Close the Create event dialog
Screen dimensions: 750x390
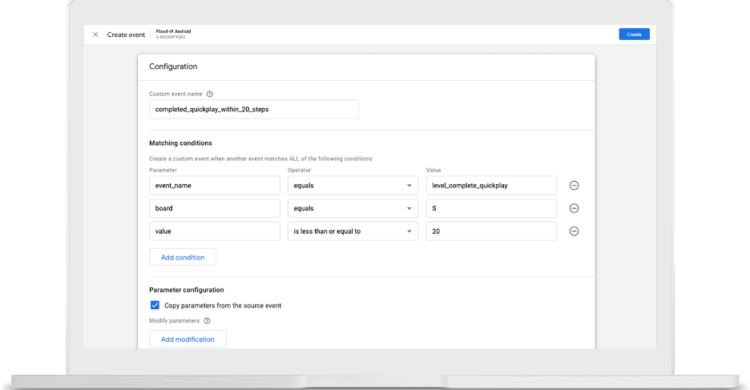(x=95, y=34)
